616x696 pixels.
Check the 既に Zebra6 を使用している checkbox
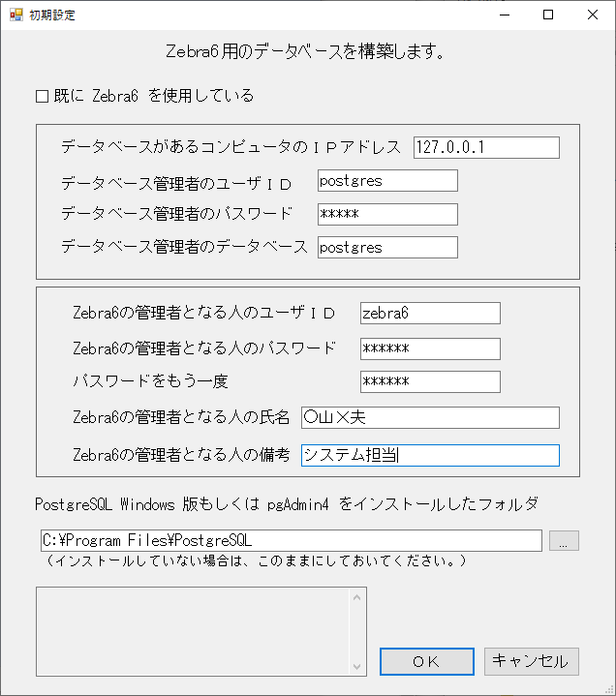tap(43, 97)
